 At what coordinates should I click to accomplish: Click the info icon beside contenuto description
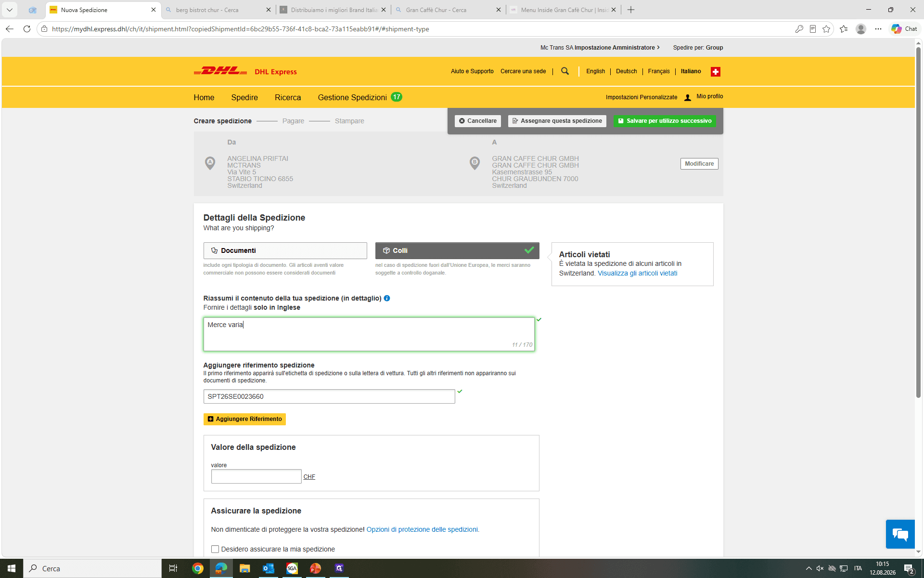pos(387,298)
